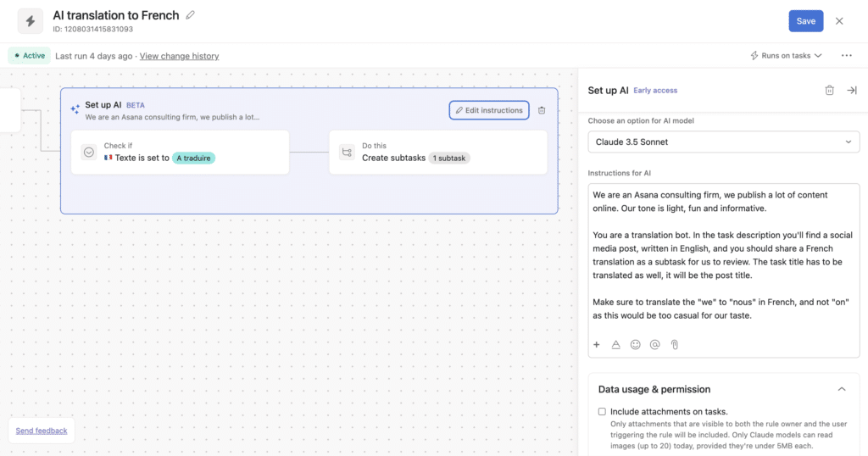Screen dimensions: 868x456
Task: Open the three-dot more options menu
Action: (x=846, y=56)
